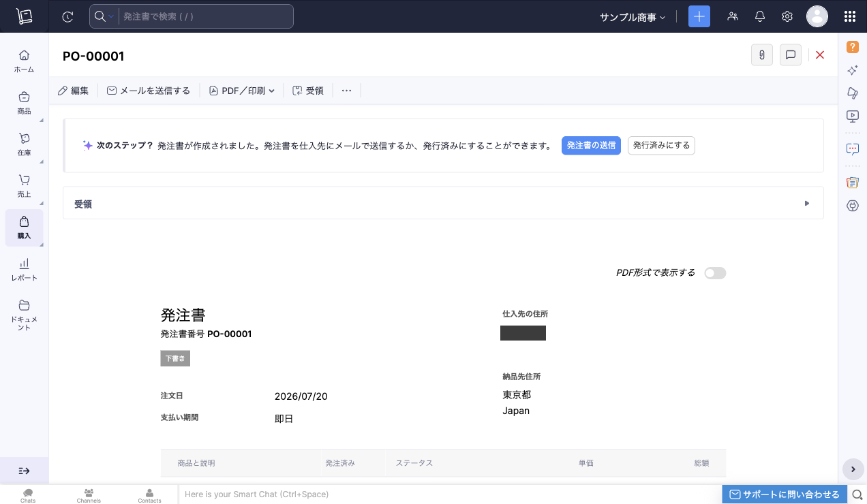Open Chats in the bottom bar

coord(28,495)
